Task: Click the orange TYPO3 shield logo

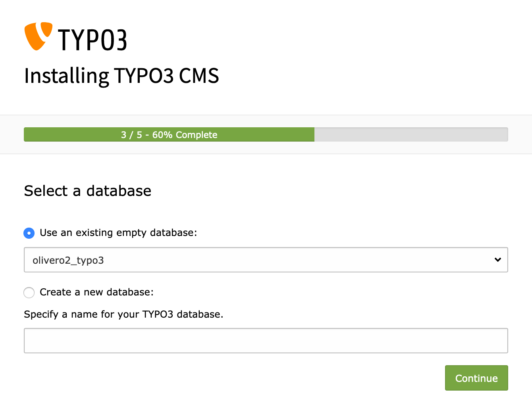Action: (x=38, y=36)
